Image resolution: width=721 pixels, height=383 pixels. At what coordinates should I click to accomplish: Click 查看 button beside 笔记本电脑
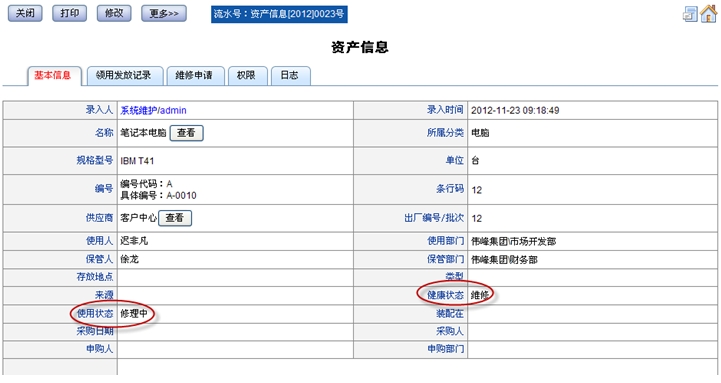[x=186, y=133]
